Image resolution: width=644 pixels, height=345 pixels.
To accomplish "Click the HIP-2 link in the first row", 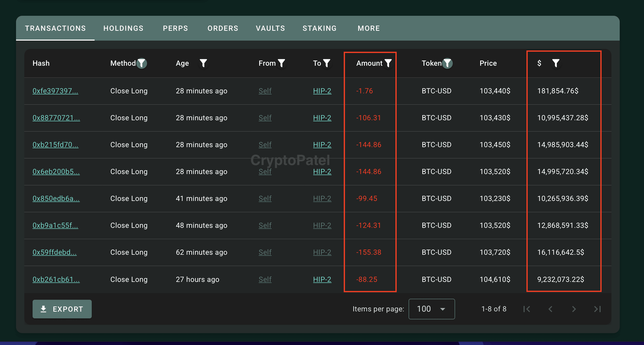I will (x=322, y=91).
